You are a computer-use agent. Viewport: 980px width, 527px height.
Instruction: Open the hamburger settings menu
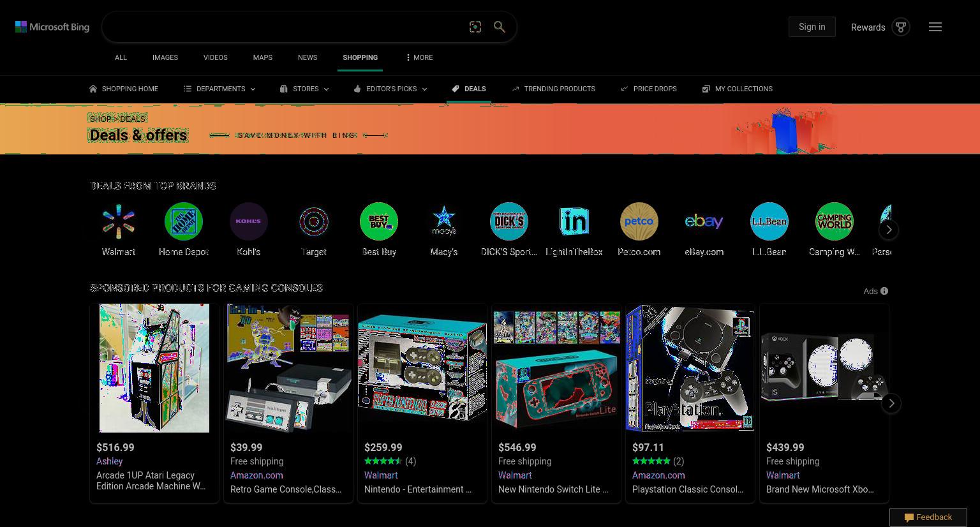[935, 27]
